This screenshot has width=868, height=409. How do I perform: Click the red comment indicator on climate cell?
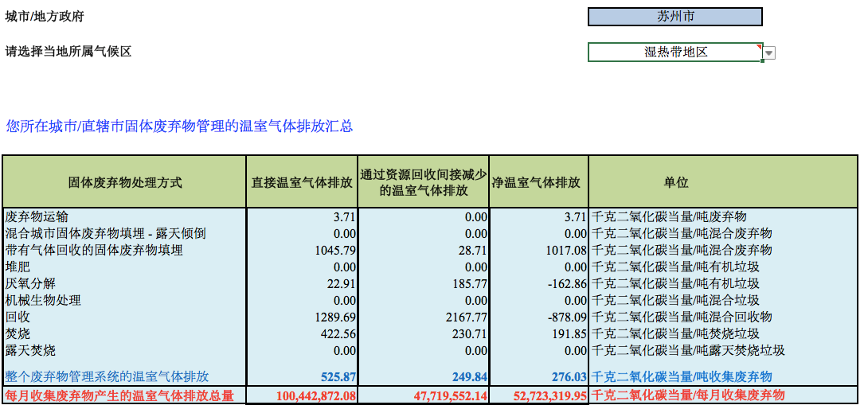759,46
